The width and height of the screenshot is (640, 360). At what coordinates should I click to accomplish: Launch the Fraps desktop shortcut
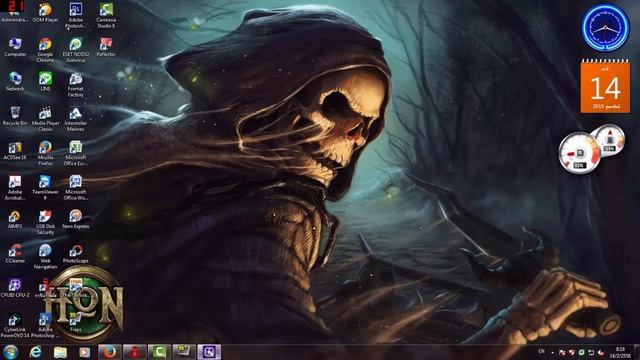pos(76,322)
